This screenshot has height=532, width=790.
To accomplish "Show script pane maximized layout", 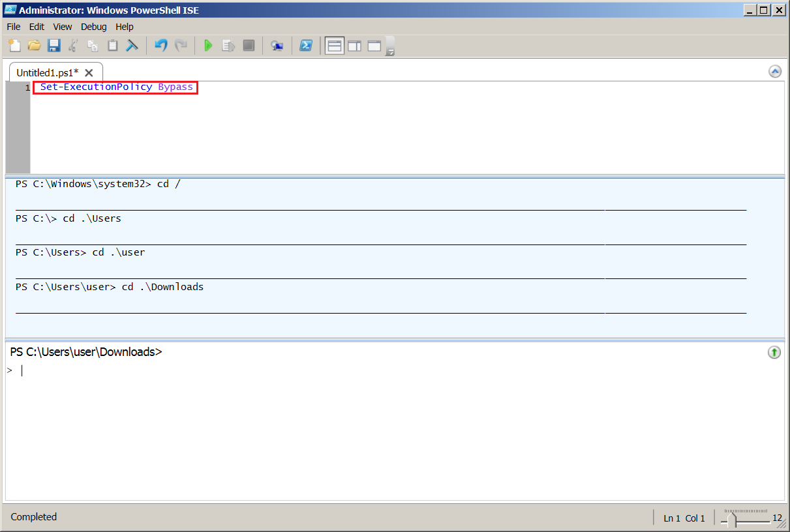I will (374, 46).
